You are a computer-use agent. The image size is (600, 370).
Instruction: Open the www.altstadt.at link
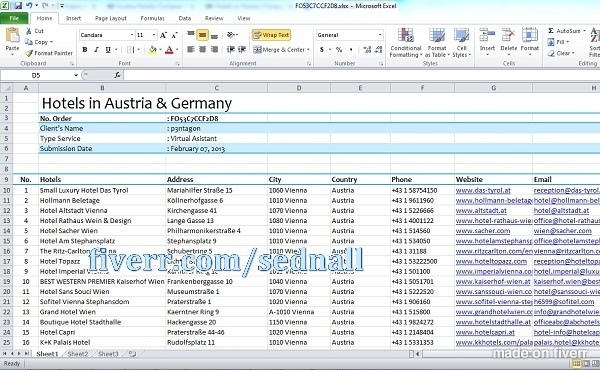(481, 210)
